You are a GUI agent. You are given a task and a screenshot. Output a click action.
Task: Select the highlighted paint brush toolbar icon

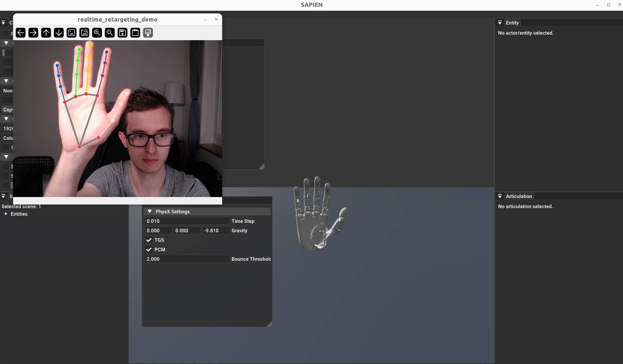tap(147, 33)
